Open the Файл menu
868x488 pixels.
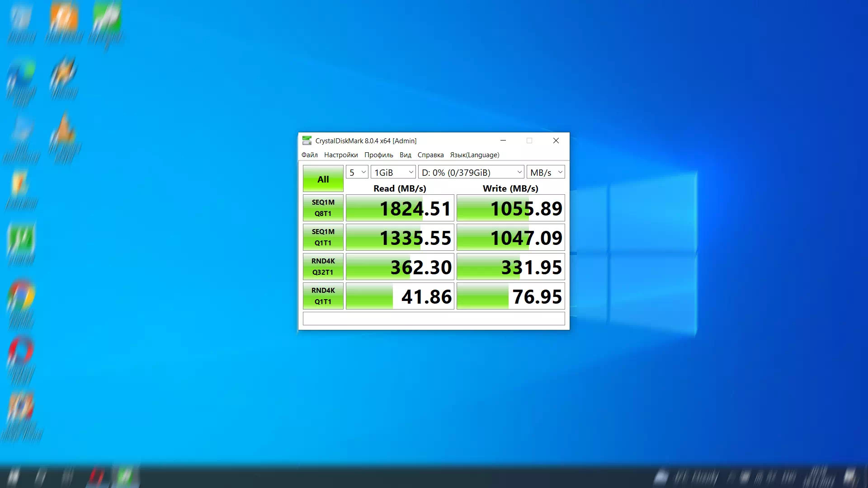(x=310, y=155)
